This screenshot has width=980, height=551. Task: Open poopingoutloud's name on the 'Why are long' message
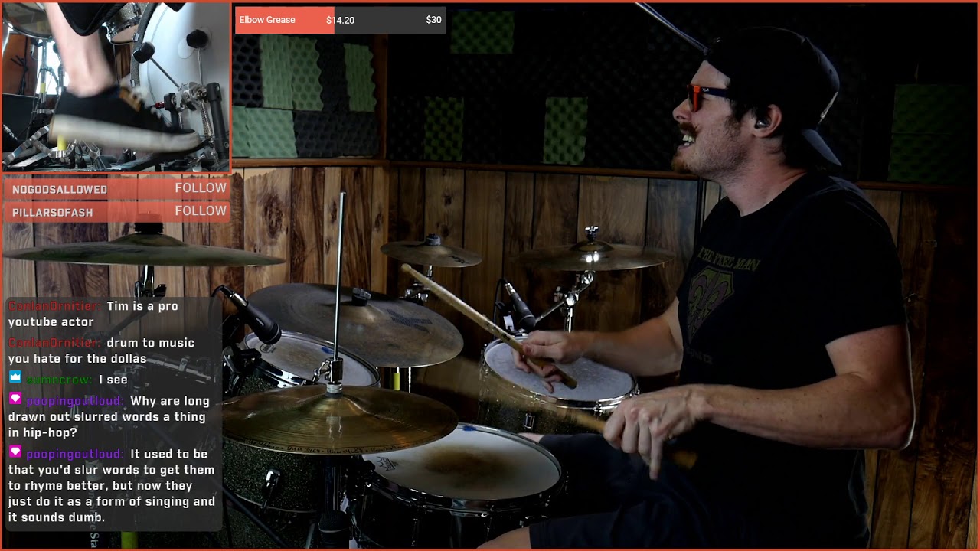pyautogui.click(x=74, y=401)
